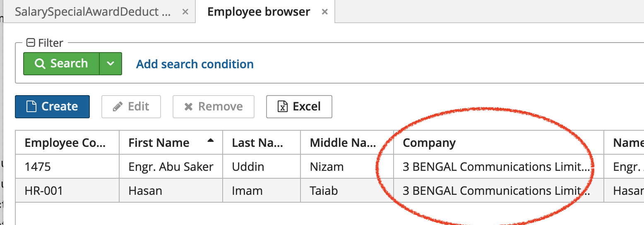
Task: Click the Create button
Action: pos(52,107)
